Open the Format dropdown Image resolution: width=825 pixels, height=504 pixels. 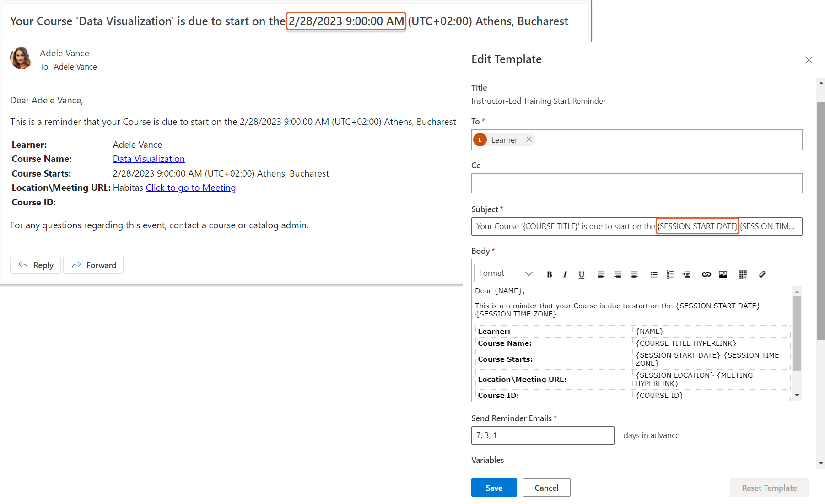click(x=505, y=273)
